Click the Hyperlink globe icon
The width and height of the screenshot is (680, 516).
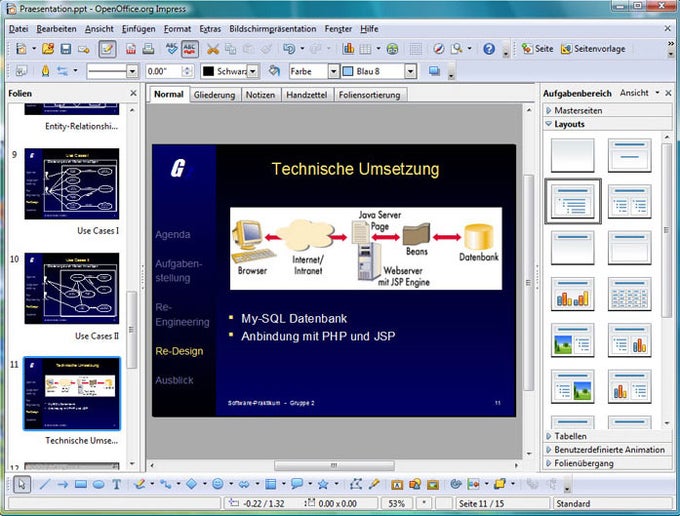[x=392, y=49]
